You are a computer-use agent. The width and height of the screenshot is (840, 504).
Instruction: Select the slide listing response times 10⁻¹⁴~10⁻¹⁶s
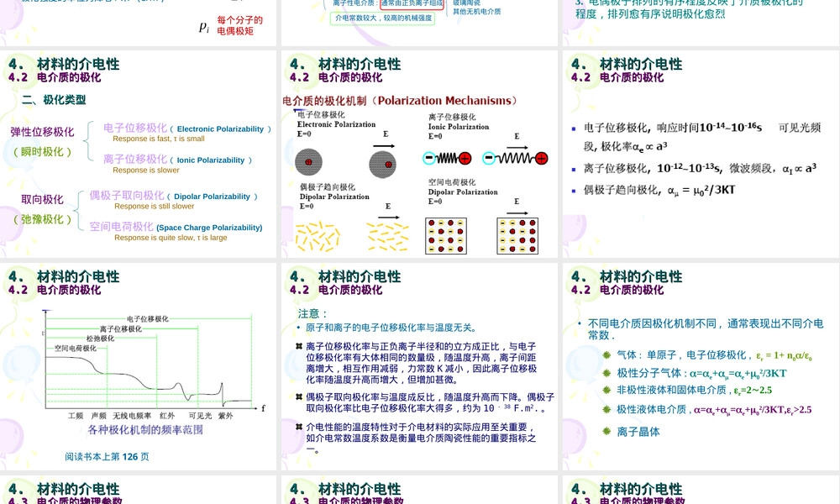pos(701,155)
